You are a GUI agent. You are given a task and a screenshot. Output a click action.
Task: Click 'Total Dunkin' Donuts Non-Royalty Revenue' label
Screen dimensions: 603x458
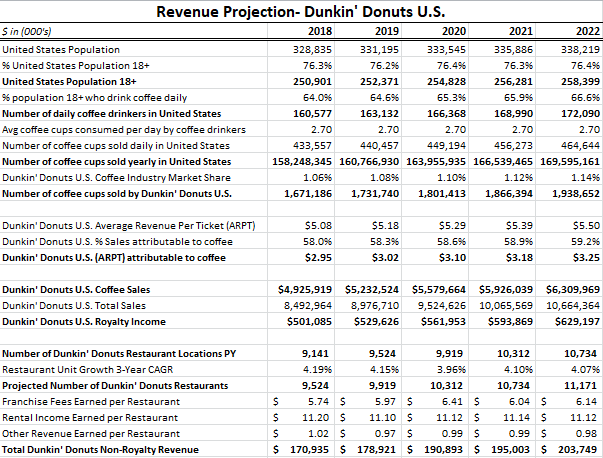click(x=100, y=450)
